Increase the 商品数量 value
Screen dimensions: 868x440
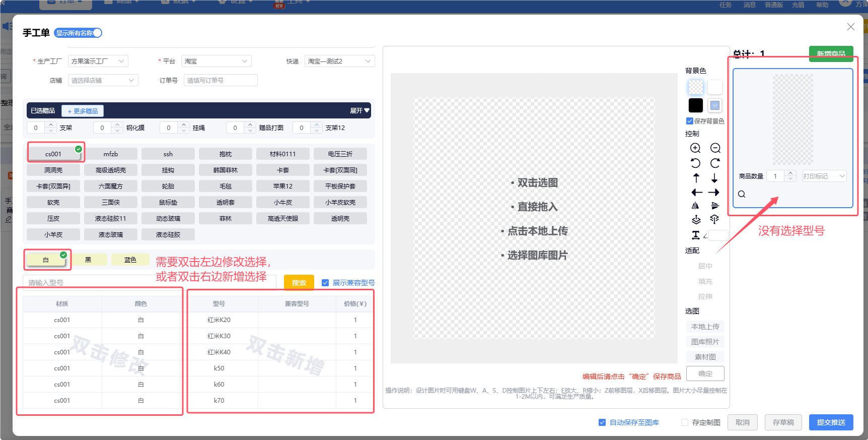(790, 173)
